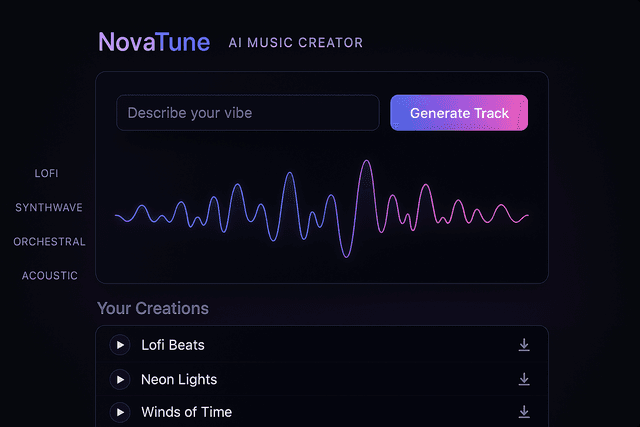Viewport: 640px width, 427px height.
Task: Click the waveform visualization
Action: (321, 211)
